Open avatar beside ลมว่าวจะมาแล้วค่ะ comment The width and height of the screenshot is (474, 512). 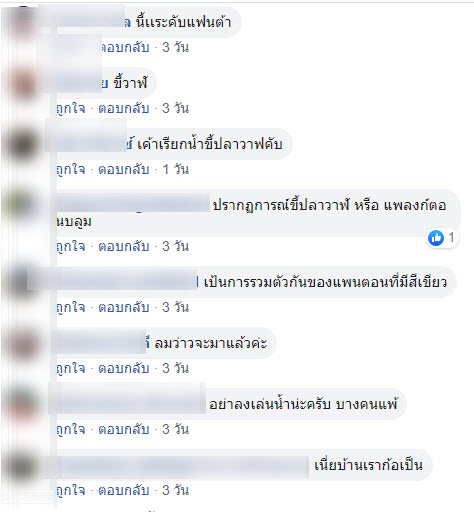[x=24, y=343]
